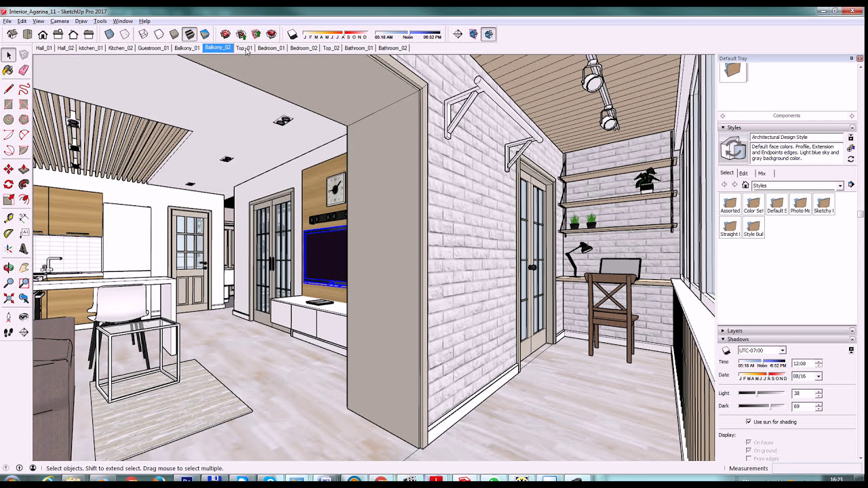Select the Rotate tool
Viewport: 868px width, 488px height.
click(8, 184)
